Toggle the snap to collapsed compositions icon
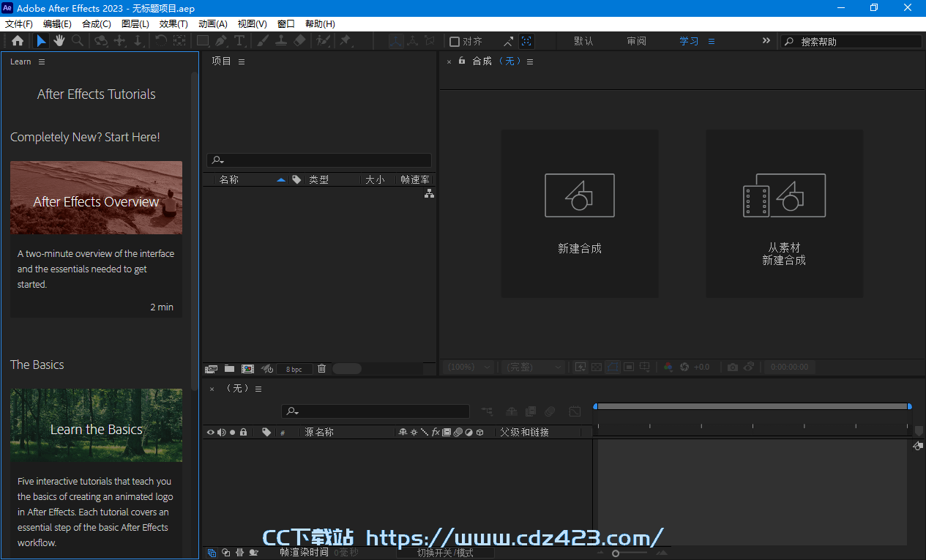The image size is (926, 560). point(526,42)
